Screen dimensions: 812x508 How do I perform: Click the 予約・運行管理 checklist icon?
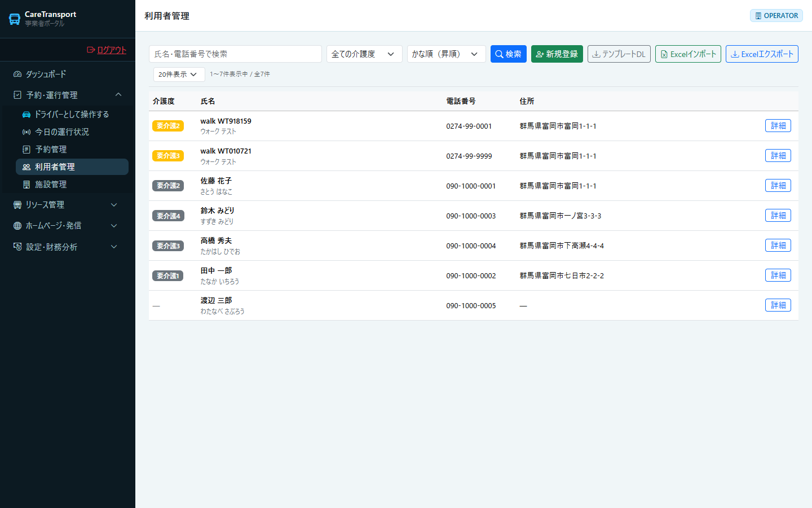click(x=17, y=95)
